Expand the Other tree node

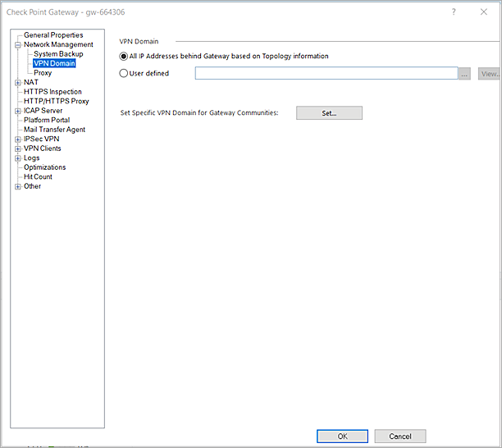pyautogui.click(x=18, y=187)
